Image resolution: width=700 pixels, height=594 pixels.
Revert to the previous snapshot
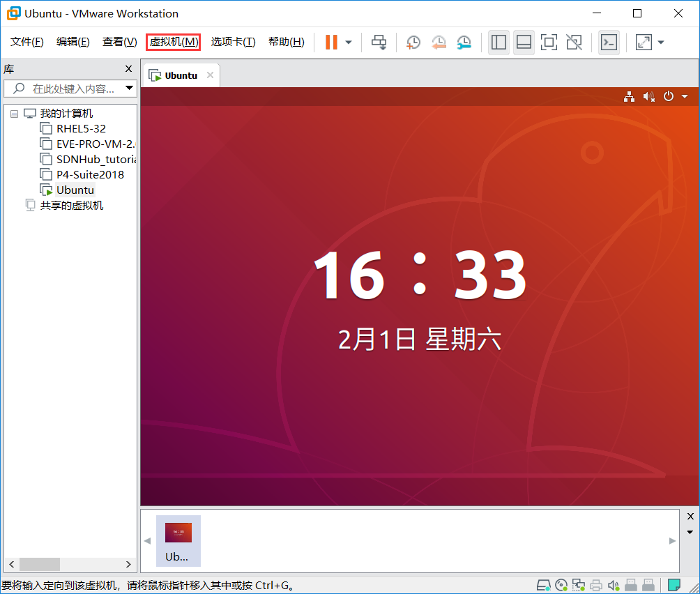439,42
